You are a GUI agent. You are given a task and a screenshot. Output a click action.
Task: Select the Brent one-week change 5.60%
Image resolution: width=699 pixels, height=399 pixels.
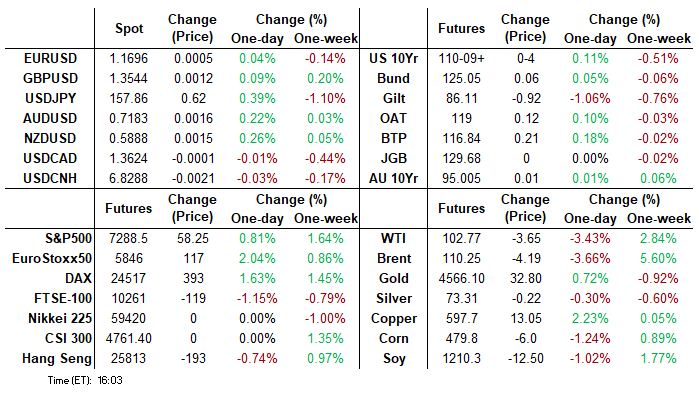click(x=658, y=259)
